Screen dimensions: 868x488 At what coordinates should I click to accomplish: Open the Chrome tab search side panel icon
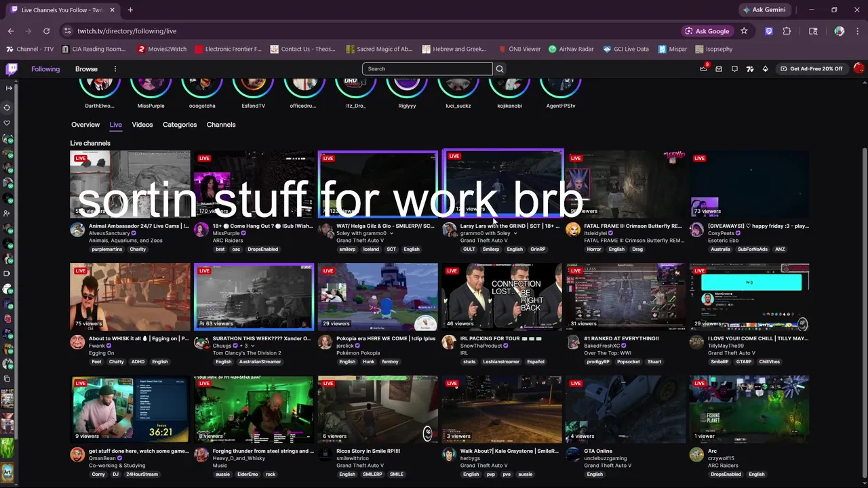[813, 30]
